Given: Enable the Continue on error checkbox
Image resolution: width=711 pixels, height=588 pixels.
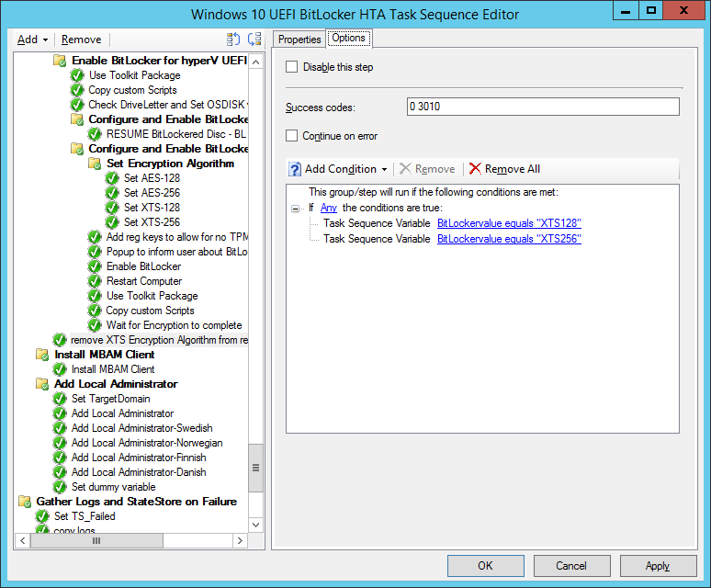Looking at the screenshot, I should (291, 136).
